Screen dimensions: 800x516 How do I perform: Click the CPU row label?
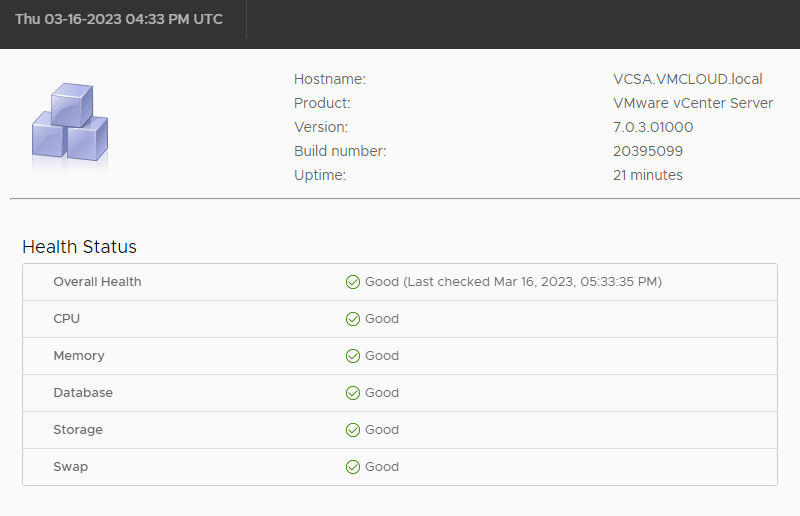click(x=66, y=319)
